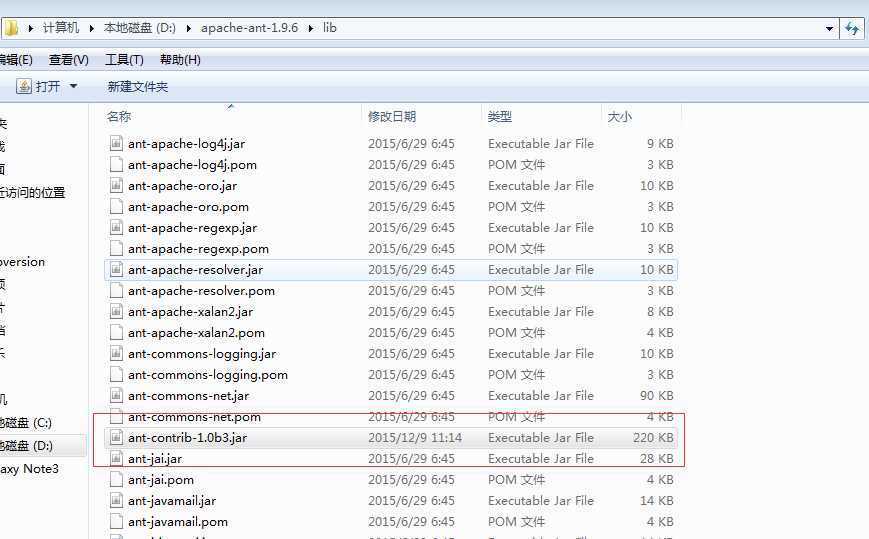Click the date 2015/12/9 11:14

pyautogui.click(x=415, y=438)
